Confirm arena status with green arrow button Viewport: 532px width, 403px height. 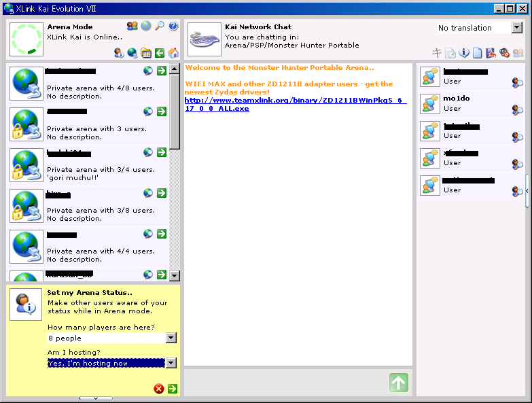coord(173,389)
